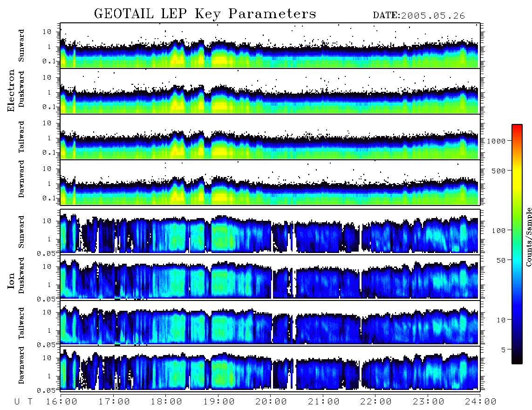Screen dimensions: 532x410
Task: Click the Sunward label in the Ion group
Action: pyautogui.click(x=21, y=232)
